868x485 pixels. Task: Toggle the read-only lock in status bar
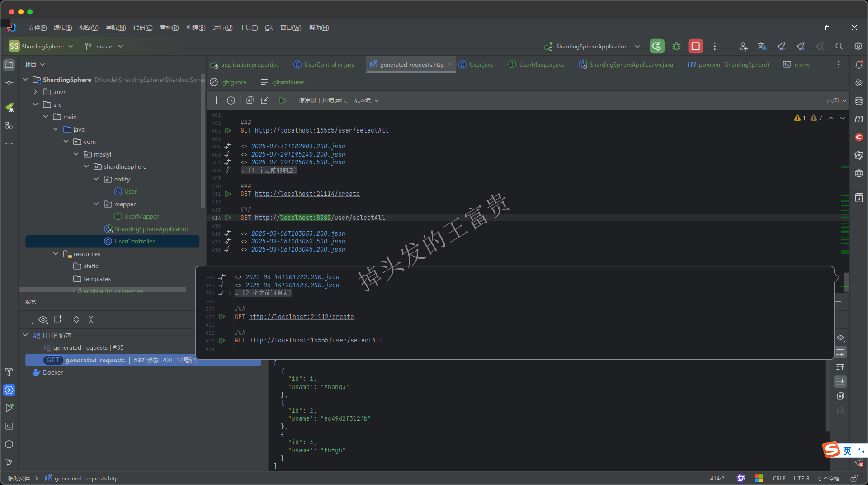(x=854, y=478)
